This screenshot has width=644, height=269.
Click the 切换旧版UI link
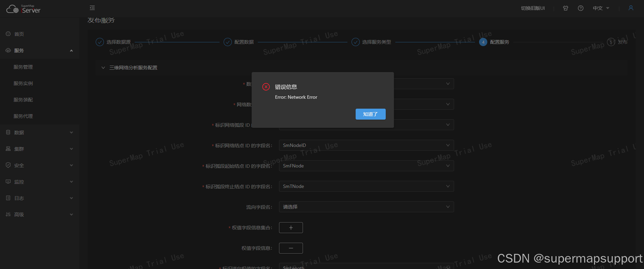533,8
